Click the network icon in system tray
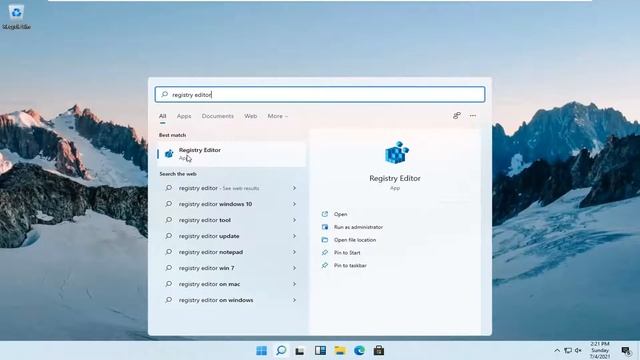The width and height of the screenshot is (640, 360). pos(568,350)
